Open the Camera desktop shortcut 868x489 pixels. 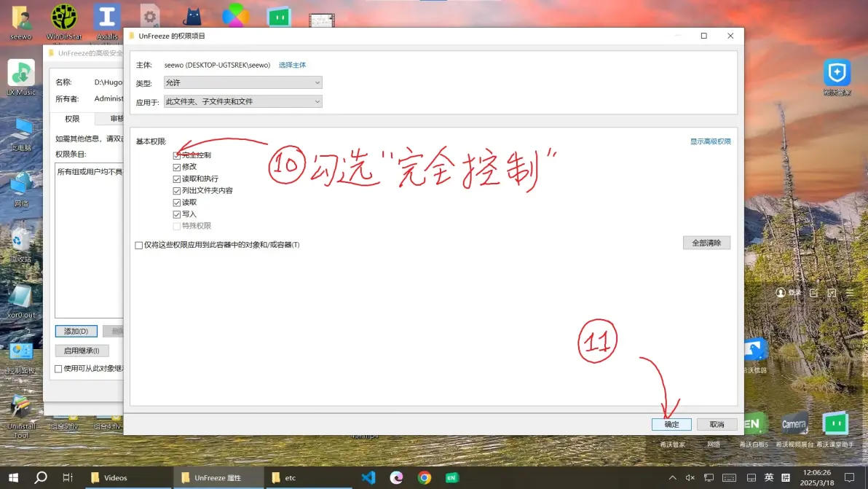point(794,424)
